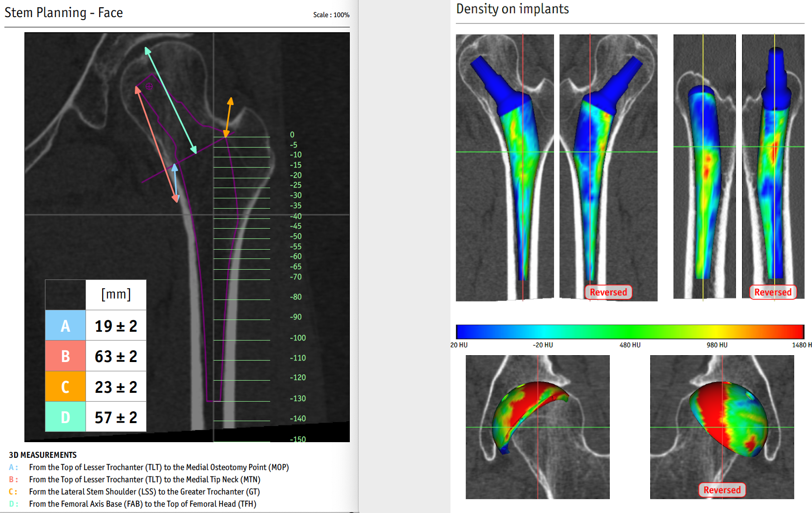Click the '-130' depth scale label
Image resolution: width=812 pixels, height=513 pixels.
point(298,398)
